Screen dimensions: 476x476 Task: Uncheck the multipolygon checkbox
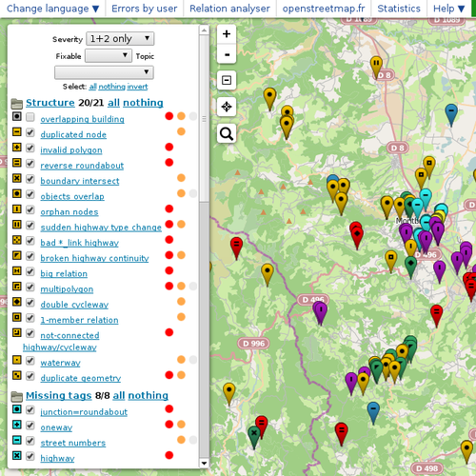30,288
